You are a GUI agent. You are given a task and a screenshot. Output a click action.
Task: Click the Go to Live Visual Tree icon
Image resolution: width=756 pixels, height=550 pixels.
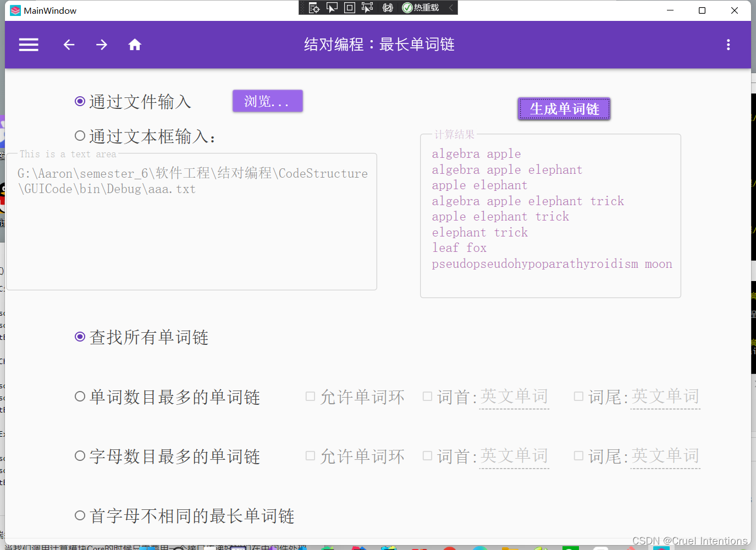coord(314,7)
